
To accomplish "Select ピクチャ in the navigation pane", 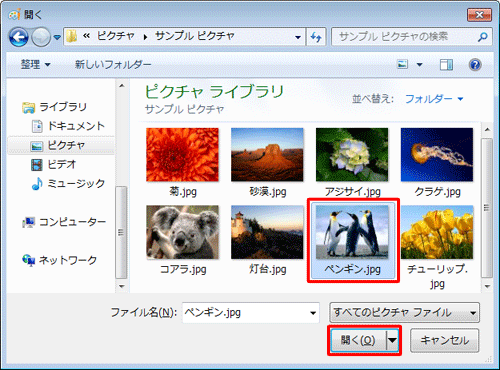I will click(x=66, y=145).
